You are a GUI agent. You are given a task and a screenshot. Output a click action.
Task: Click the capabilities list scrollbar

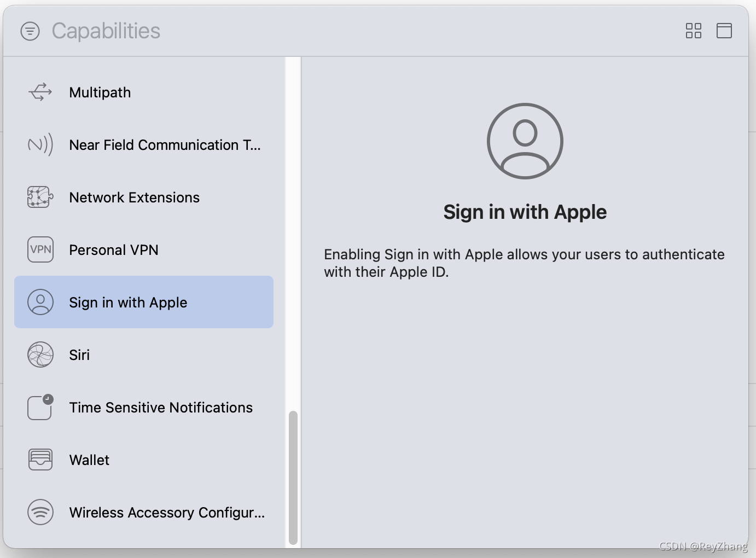point(293,478)
